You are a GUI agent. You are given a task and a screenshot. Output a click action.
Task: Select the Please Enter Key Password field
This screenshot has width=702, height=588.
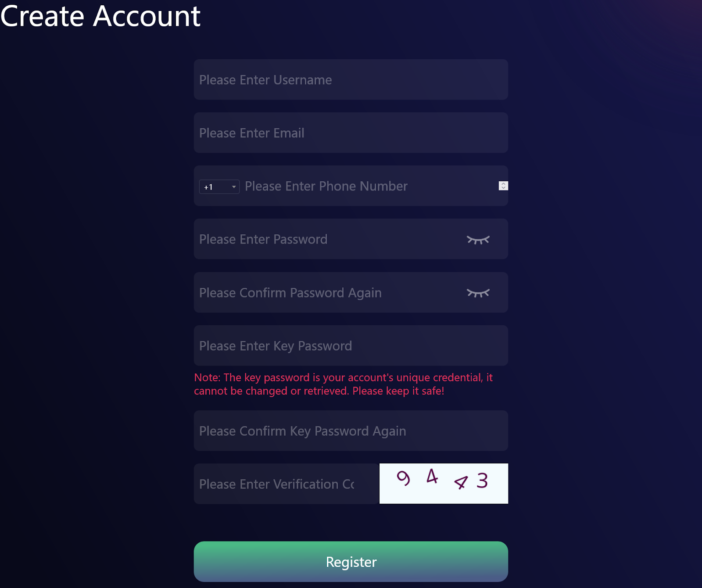[351, 346]
